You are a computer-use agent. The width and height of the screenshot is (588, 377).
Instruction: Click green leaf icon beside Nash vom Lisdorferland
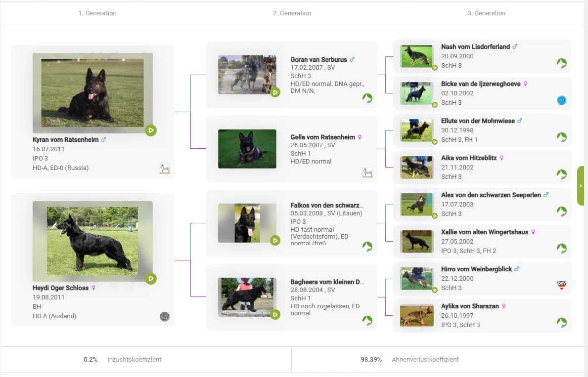pos(561,63)
